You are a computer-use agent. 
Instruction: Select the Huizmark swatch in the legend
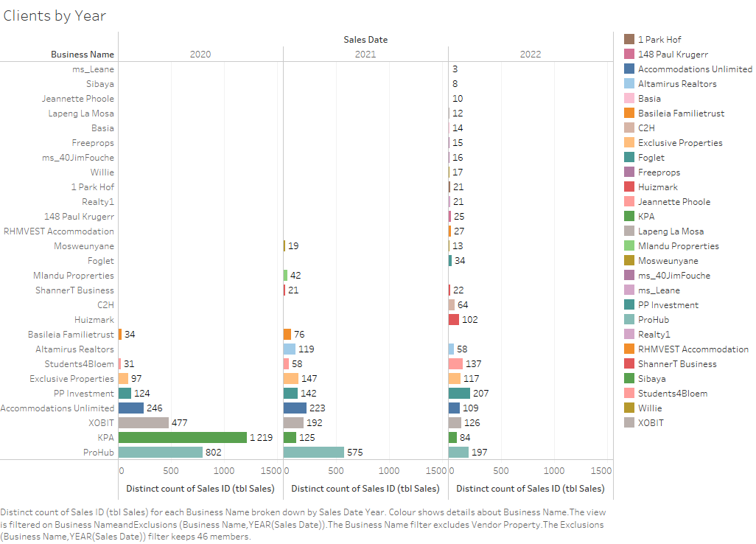[629, 187]
